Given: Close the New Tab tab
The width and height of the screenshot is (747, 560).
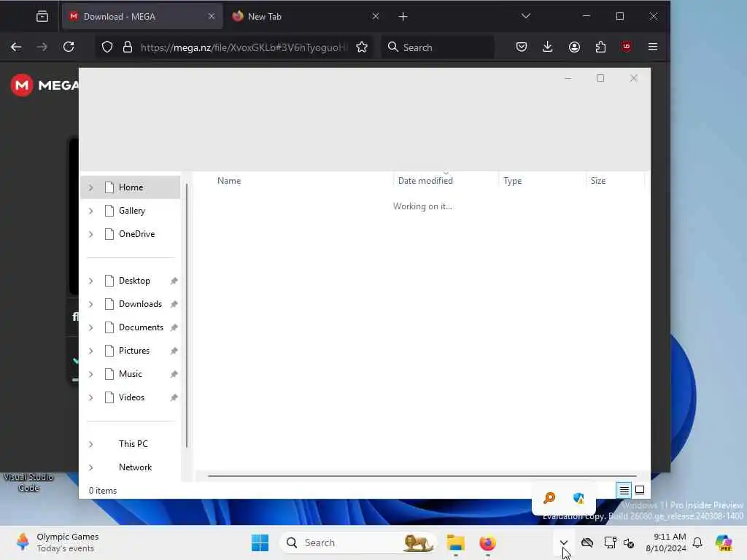Looking at the screenshot, I should click(x=376, y=16).
